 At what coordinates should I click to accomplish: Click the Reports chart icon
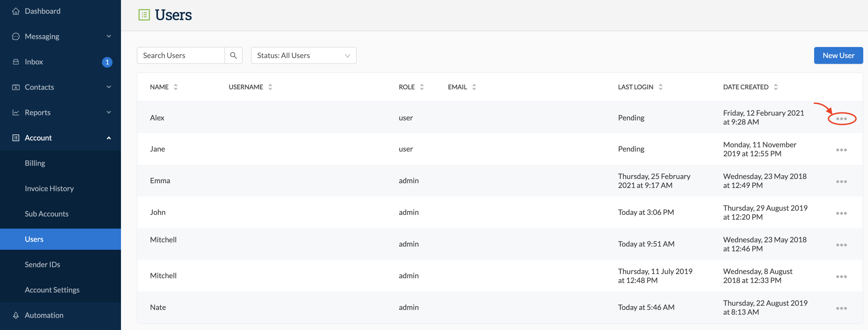pyautogui.click(x=16, y=112)
